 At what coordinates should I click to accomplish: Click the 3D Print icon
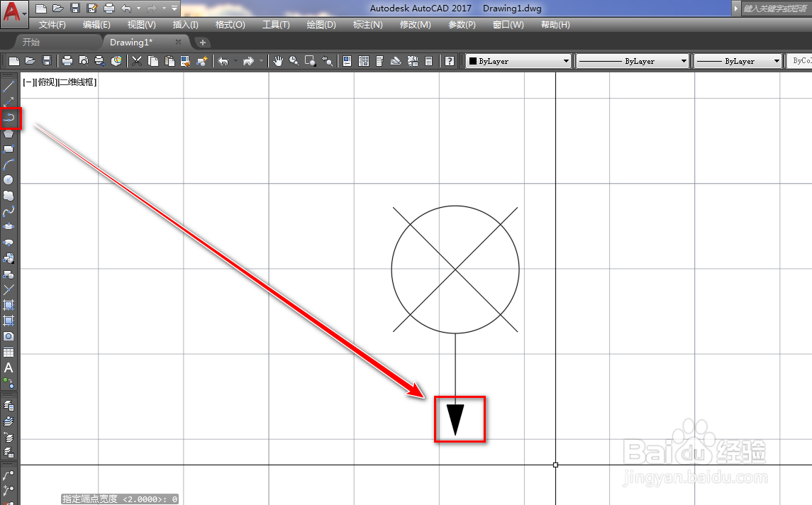coord(116,61)
